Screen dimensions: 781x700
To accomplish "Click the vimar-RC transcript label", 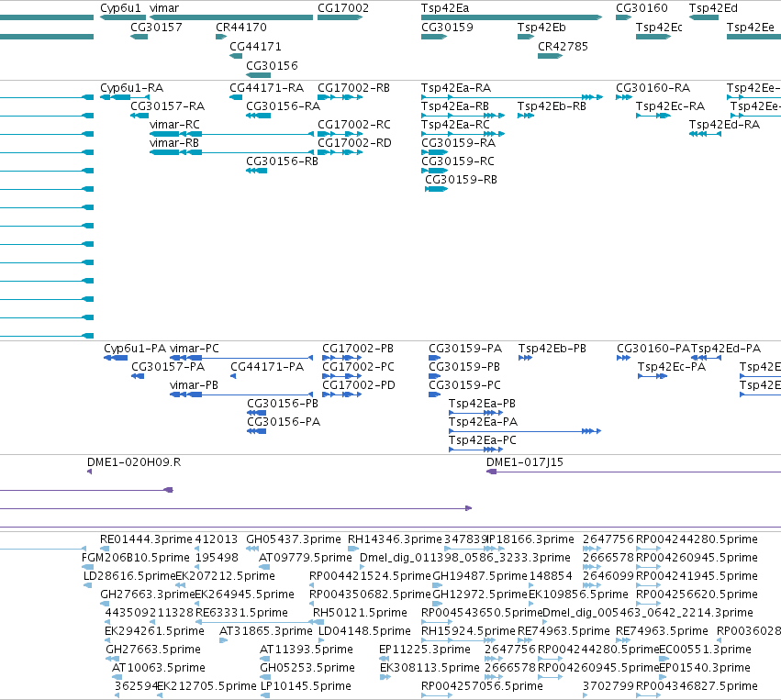I will (174, 125).
